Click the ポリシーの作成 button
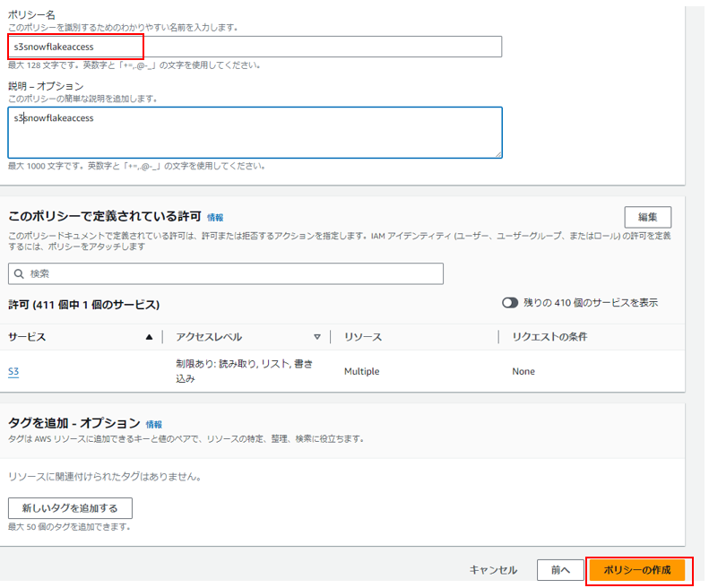This screenshot has height=588, width=709. click(637, 570)
